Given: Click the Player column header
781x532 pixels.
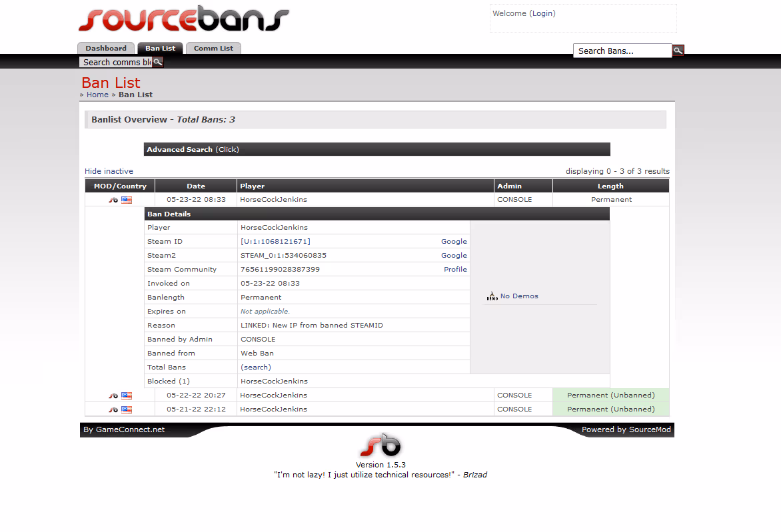Looking at the screenshot, I should [x=366, y=186].
